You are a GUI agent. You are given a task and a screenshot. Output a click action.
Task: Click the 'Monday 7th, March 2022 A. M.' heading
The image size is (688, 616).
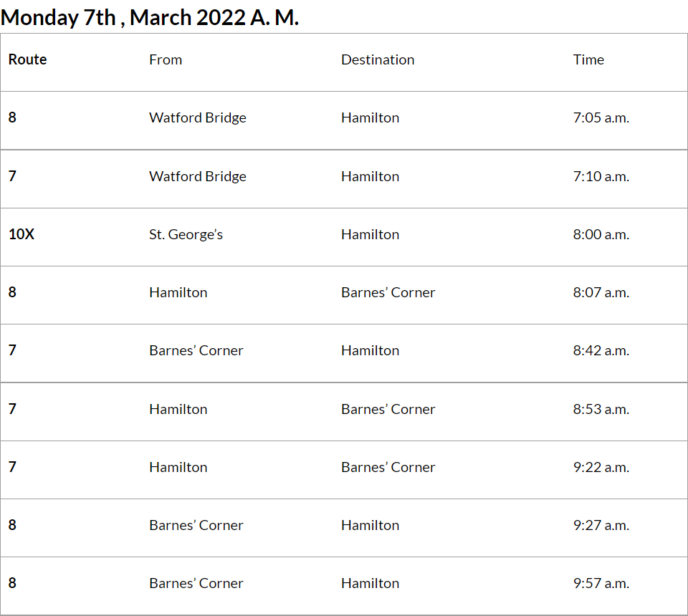click(150, 17)
